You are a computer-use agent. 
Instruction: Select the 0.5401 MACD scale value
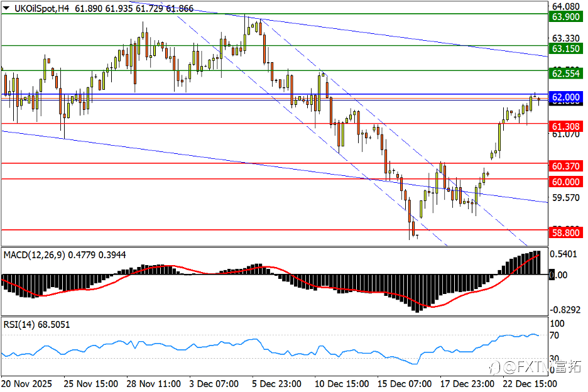563,254
